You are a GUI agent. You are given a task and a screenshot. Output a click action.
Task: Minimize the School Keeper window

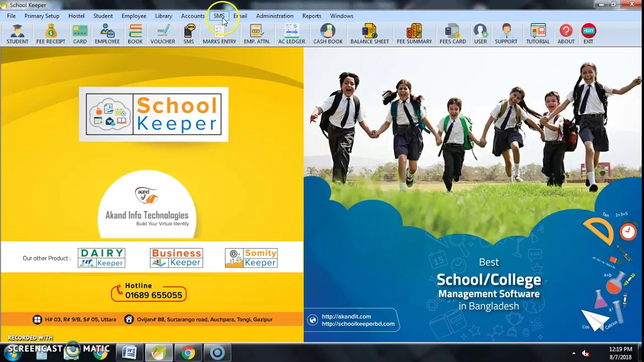(601, 4)
